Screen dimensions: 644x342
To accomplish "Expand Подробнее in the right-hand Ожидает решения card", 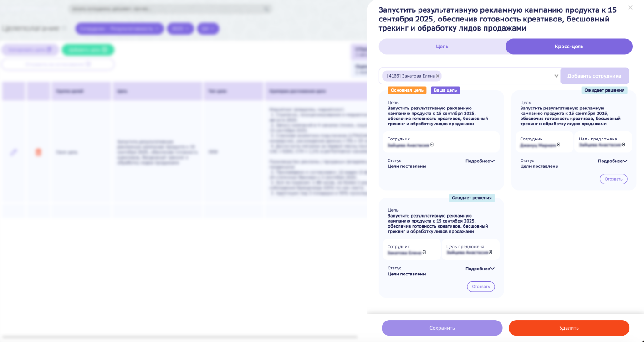I will tap(613, 161).
